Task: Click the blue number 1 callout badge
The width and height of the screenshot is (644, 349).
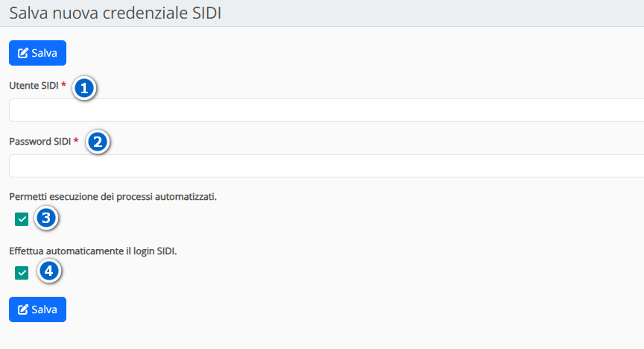Action: (x=84, y=88)
